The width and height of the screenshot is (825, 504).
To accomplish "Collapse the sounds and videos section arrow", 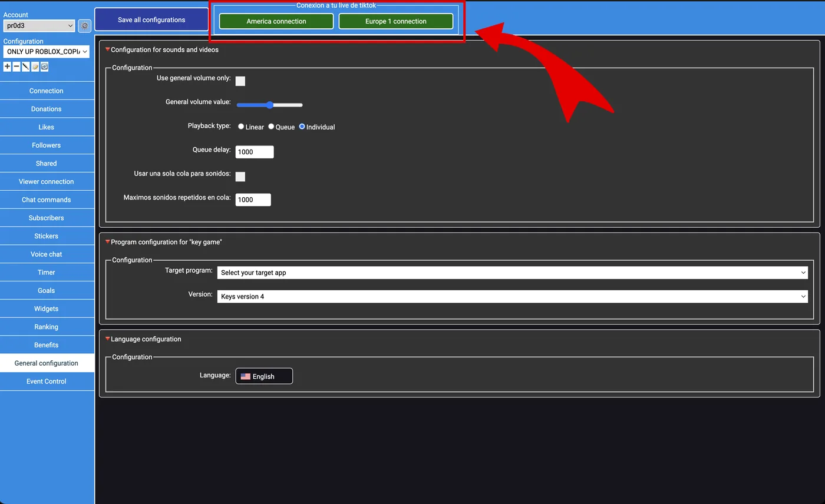I will (x=108, y=50).
